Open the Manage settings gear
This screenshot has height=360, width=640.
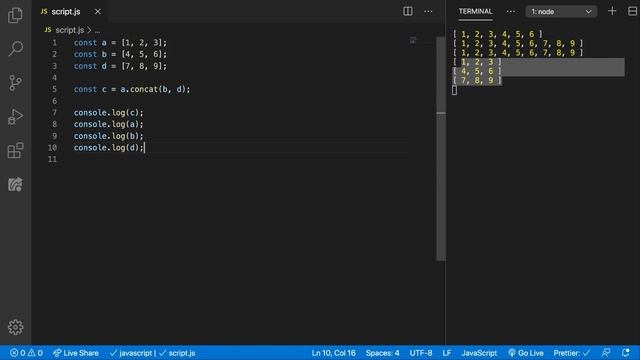15,327
